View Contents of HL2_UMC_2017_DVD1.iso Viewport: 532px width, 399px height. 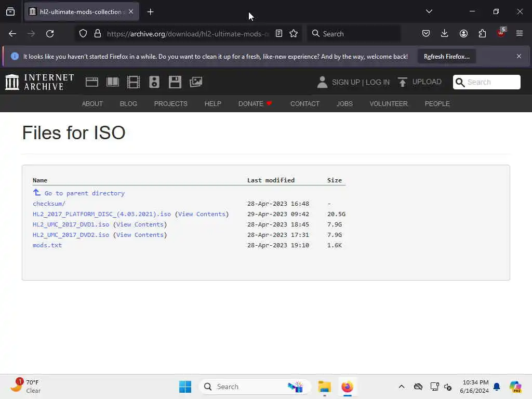click(140, 224)
